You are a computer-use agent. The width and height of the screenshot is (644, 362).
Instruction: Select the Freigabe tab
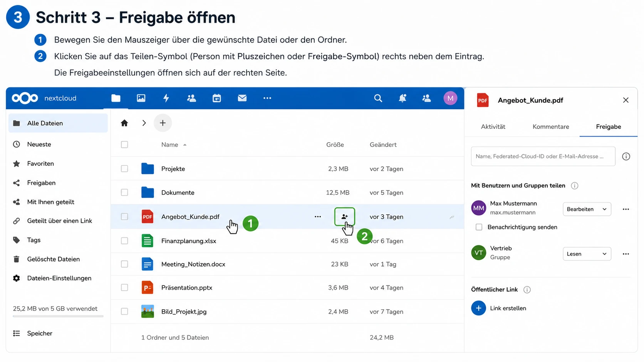609,127
